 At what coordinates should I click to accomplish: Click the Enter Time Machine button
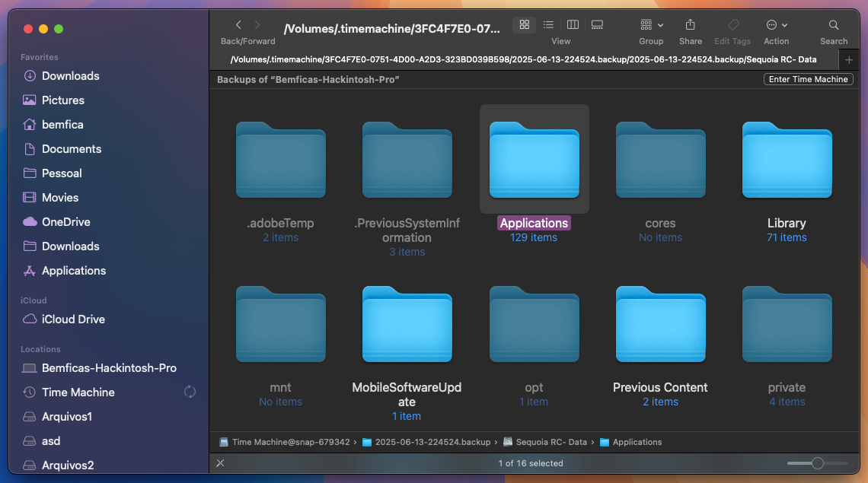[x=808, y=79]
